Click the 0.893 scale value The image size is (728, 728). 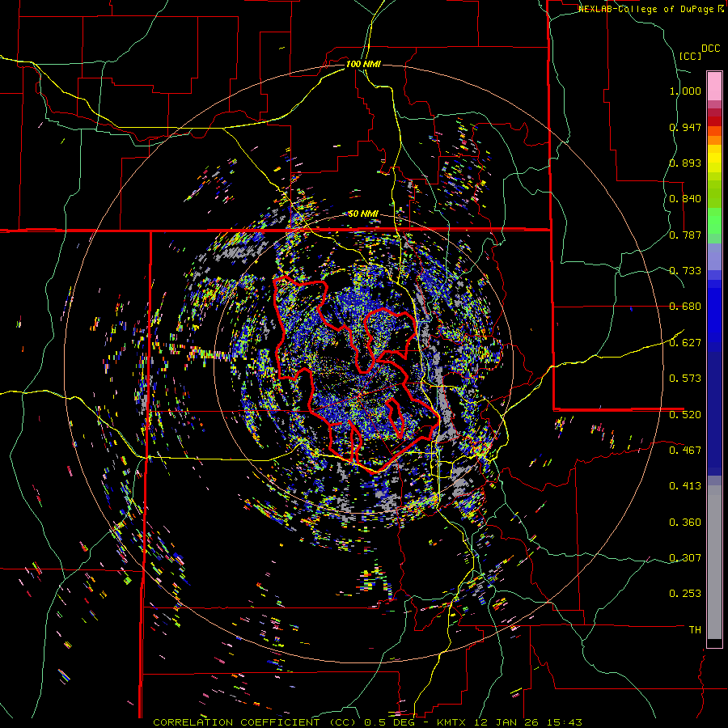tap(685, 163)
